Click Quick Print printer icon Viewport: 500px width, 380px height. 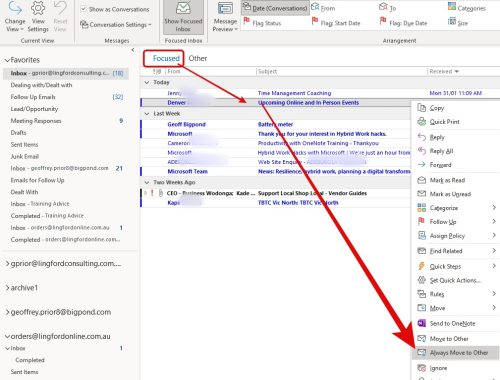[422, 122]
